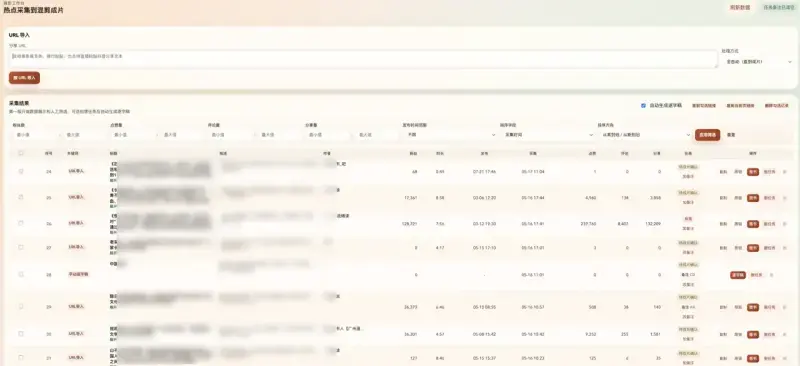Click the 最小值 field under 点赞数
The image size is (800, 366).
pos(132,135)
